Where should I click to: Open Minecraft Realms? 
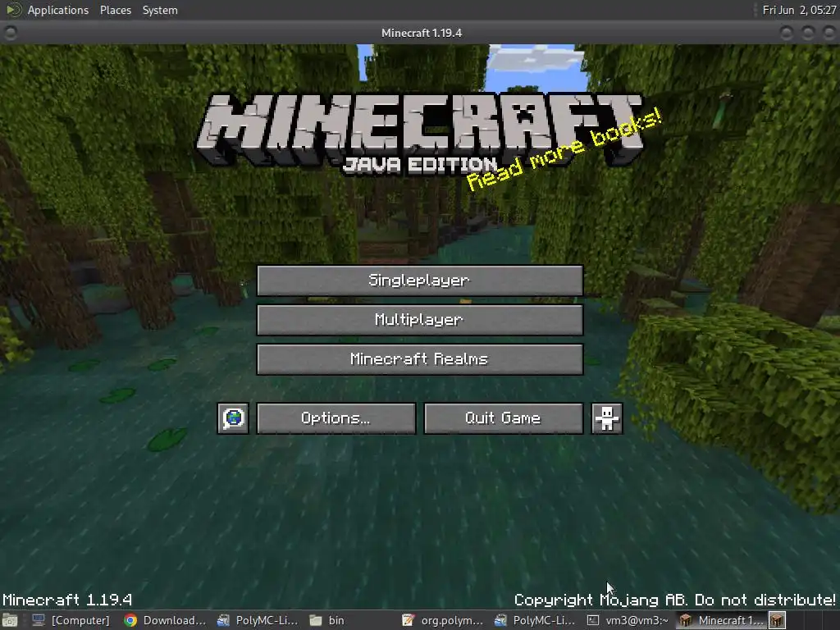(x=420, y=359)
